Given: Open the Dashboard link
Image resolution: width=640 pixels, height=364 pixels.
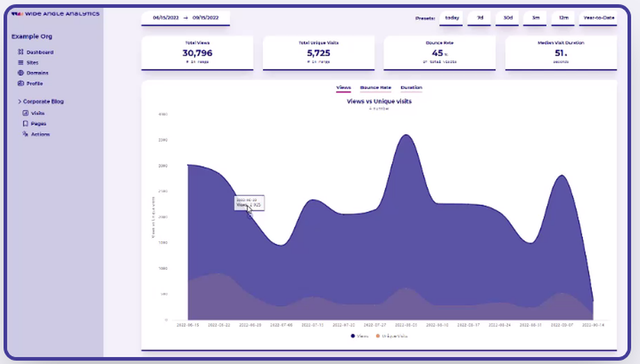Looking at the screenshot, I should [40, 52].
